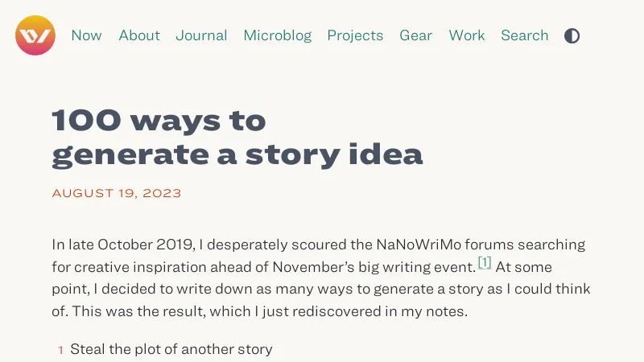The image size is (644, 362).
Task: Open the Now page
Action: [x=86, y=35]
